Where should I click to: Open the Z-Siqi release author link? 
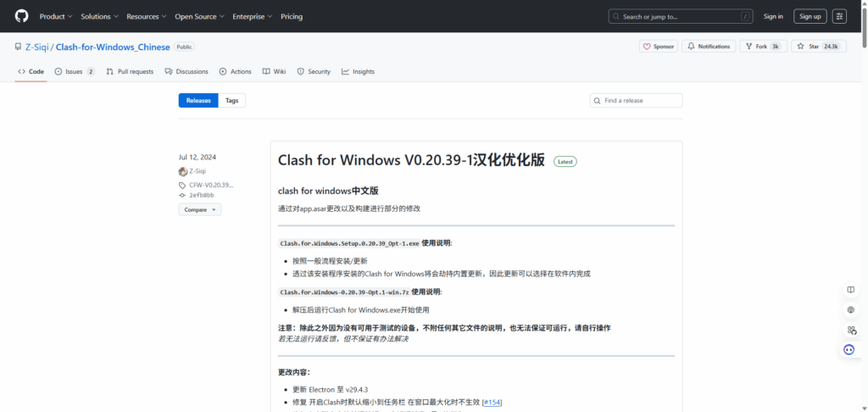click(198, 171)
